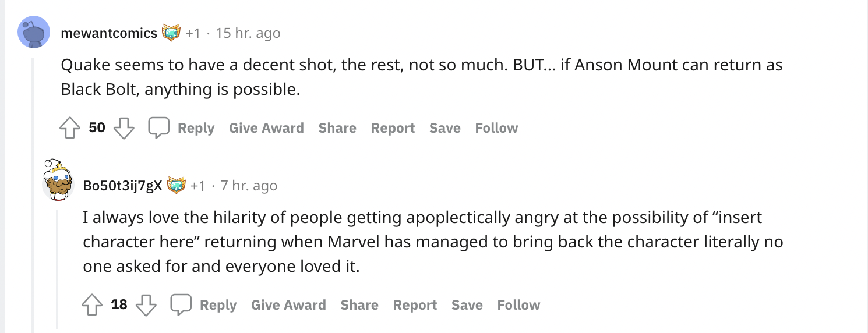Viewport: 868px width, 333px height.
Task: Click reply speech bubble on mewantcomics' comment
Action: point(158,128)
